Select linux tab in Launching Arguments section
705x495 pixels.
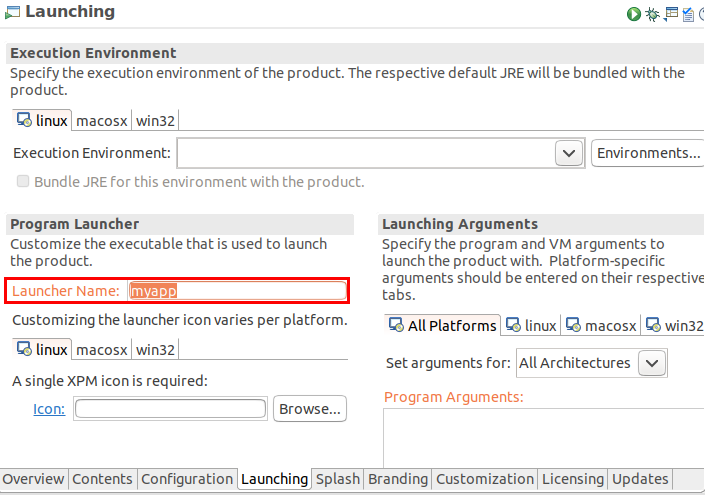tap(531, 325)
